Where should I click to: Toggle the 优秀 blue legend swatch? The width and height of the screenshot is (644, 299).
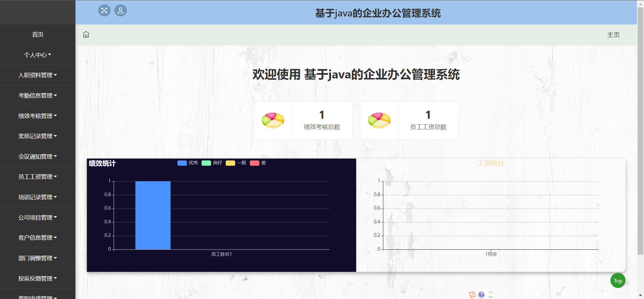coord(182,163)
